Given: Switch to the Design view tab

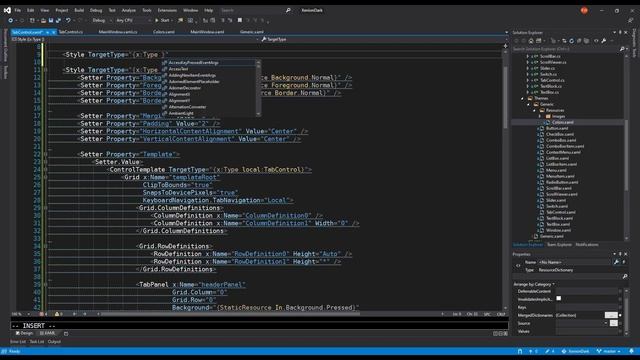Looking at the screenshot, I should point(24,333).
